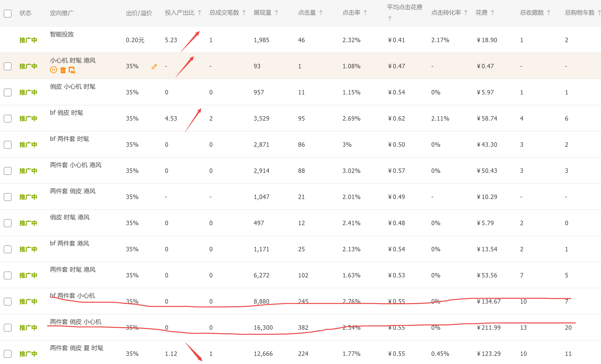
Task: Edit the 35% premium with pencil icon
Action: tap(154, 67)
